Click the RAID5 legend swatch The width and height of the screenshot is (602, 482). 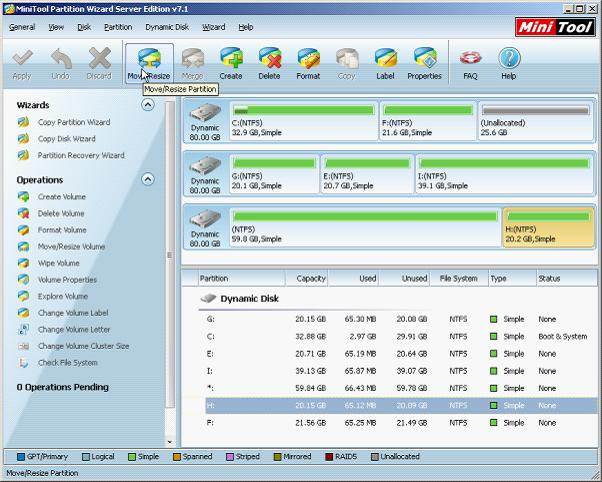(329, 457)
